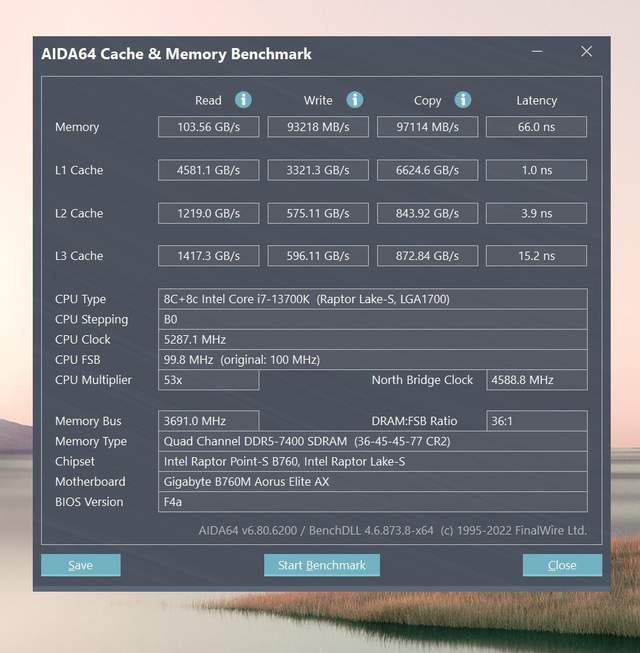
Task: Click Motherboard field Gigabyte B760M Aorus Elite AX
Action: 373,482
